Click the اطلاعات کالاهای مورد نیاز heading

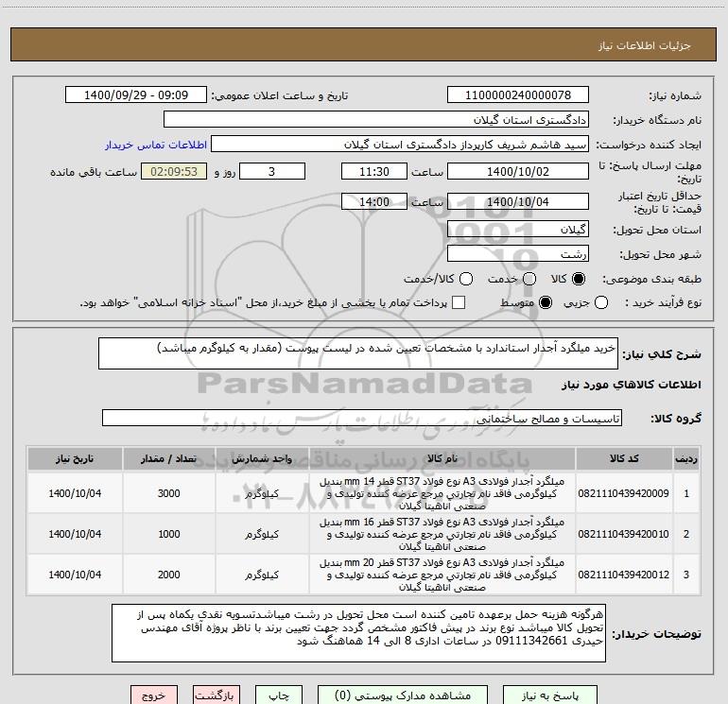click(631, 385)
